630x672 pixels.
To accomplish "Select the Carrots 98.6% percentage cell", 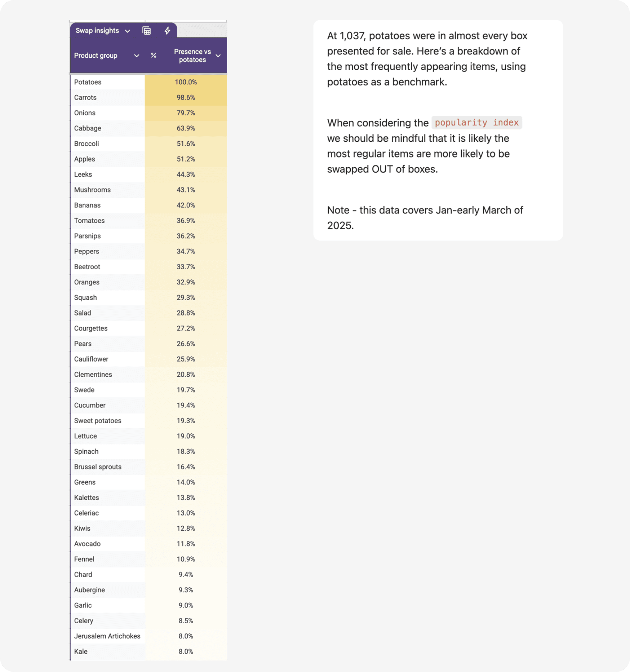I will point(186,98).
